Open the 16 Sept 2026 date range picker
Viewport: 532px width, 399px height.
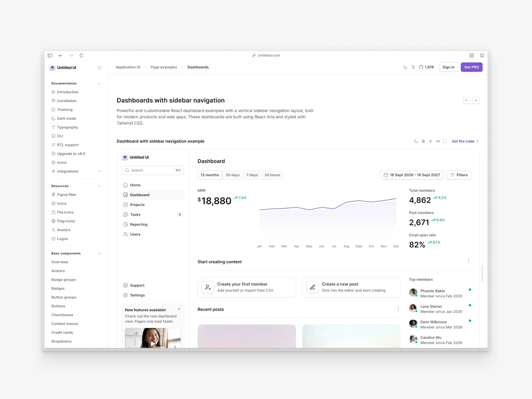pyautogui.click(x=412, y=175)
